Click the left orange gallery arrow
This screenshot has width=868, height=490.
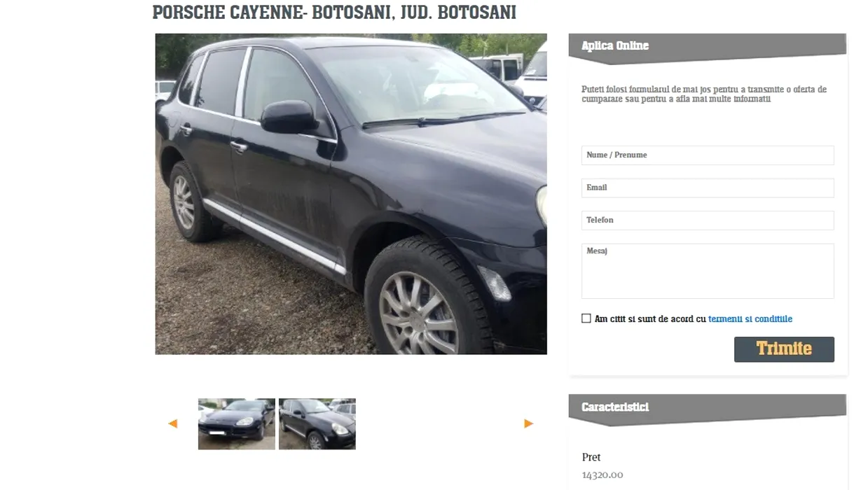pos(173,423)
